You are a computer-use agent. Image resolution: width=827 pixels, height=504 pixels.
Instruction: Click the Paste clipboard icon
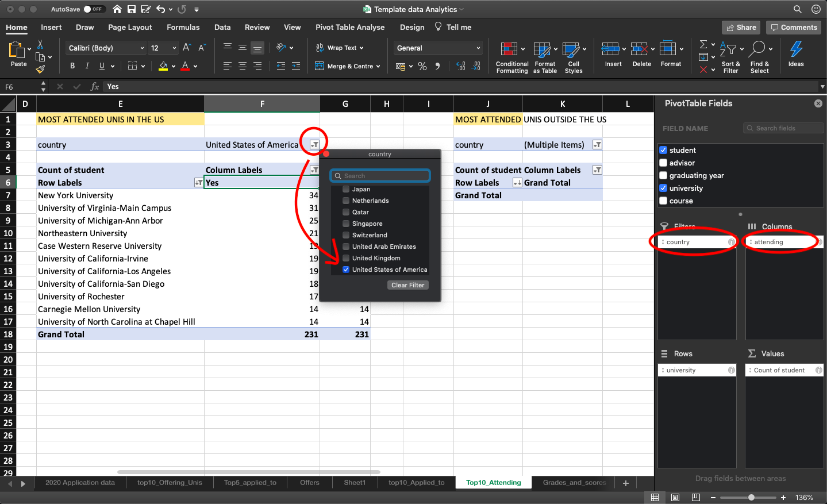point(17,51)
